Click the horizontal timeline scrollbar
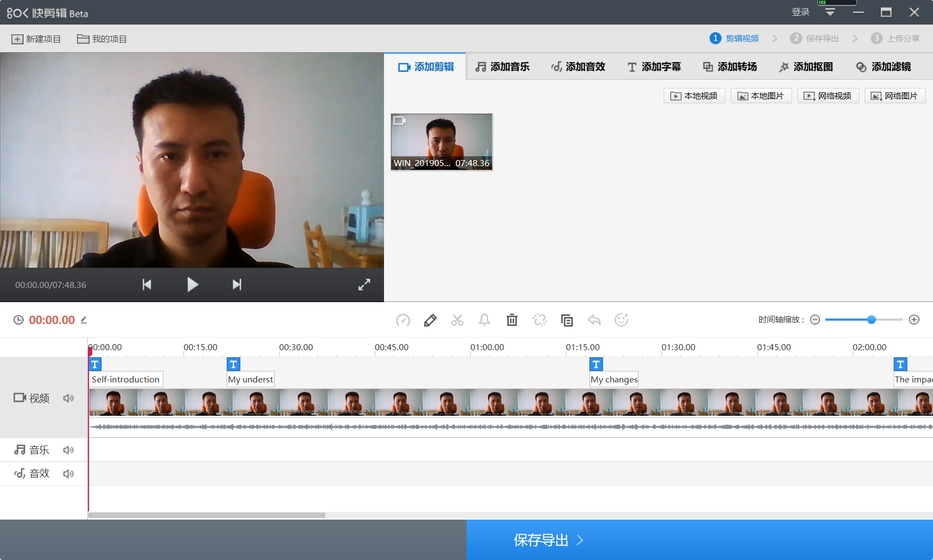933x560 pixels. [x=207, y=515]
